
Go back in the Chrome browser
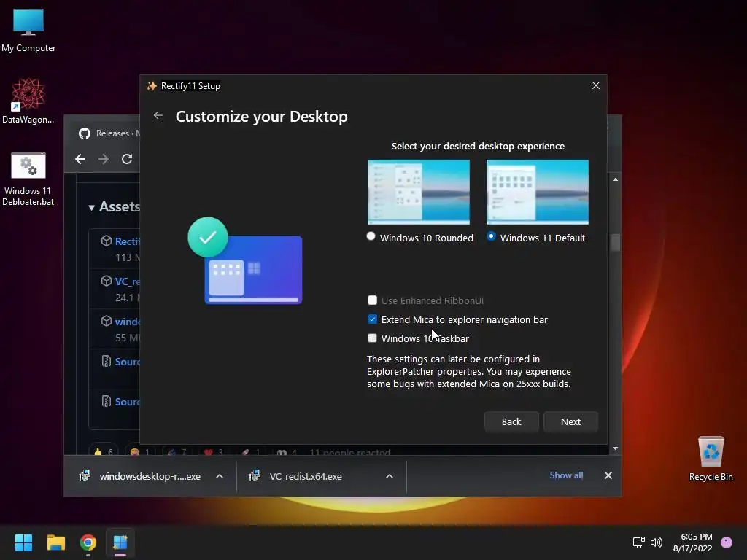coord(80,158)
